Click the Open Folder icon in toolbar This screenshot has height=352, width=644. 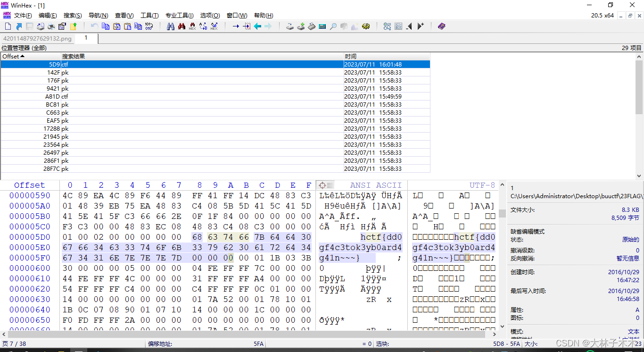tap(74, 26)
